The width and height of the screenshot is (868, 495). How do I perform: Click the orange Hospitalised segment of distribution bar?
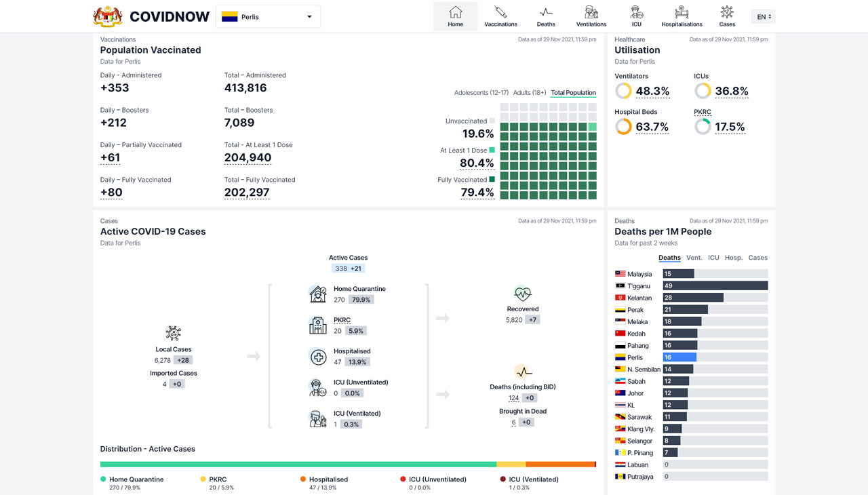560,464
